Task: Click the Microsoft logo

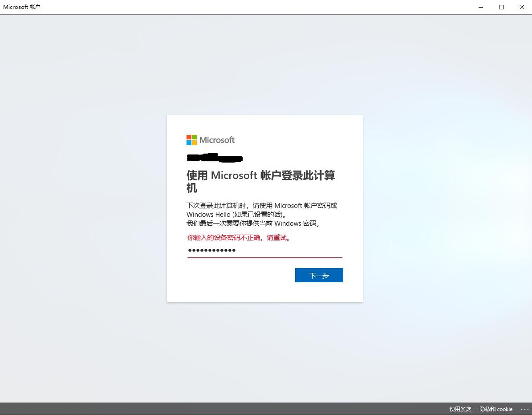Action: [211, 140]
